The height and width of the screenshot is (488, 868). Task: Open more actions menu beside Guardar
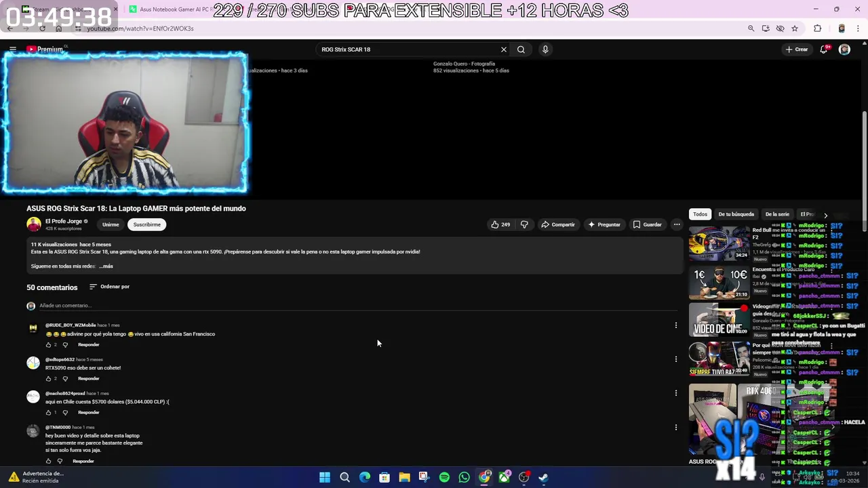(676, 224)
